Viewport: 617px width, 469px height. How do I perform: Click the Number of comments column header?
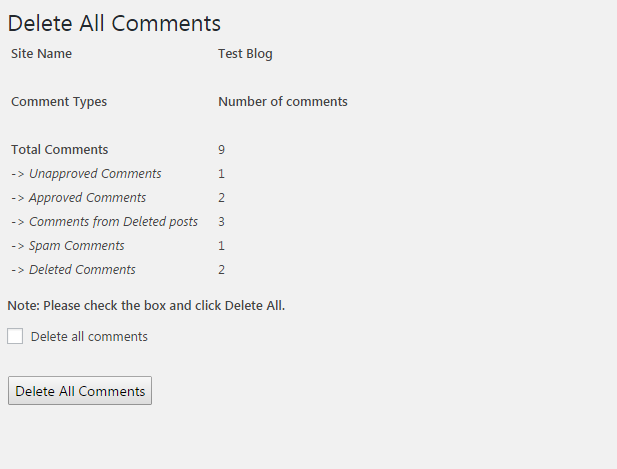(x=283, y=102)
